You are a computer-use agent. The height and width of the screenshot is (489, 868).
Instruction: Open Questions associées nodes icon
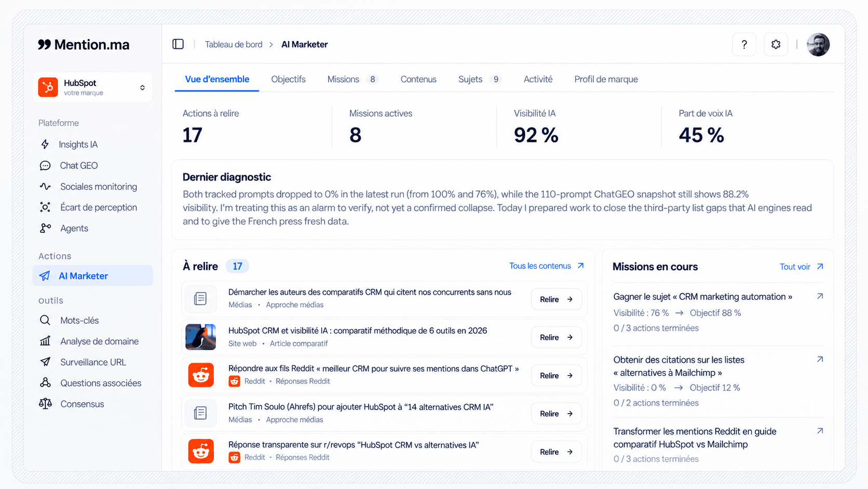click(x=45, y=382)
